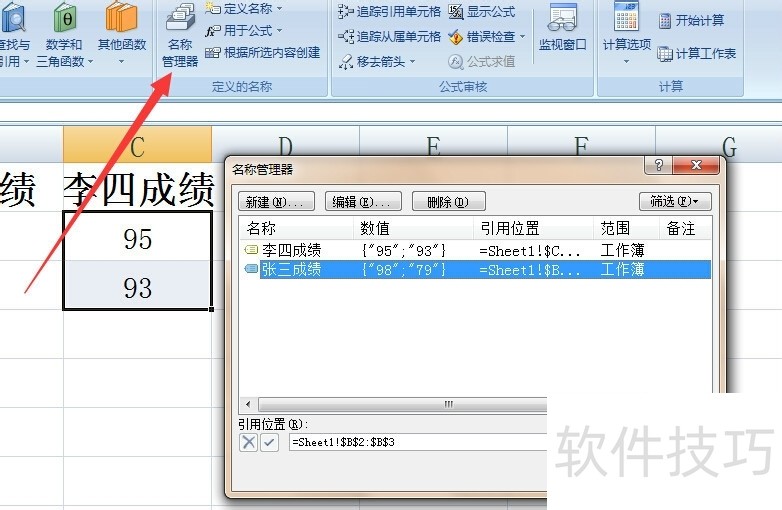The image size is (782, 510).
Task: Open the help (?) button in 名称管理器 dialog
Action: click(x=658, y=166)
